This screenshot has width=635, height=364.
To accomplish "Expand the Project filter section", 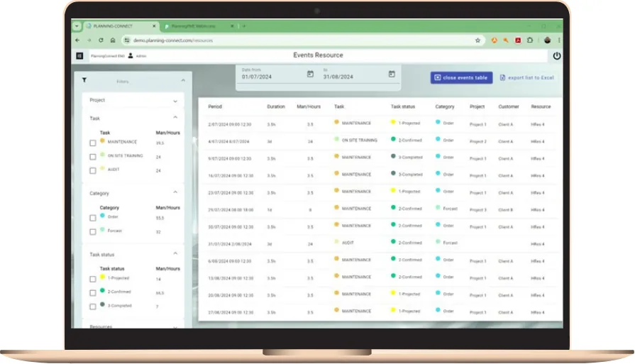I will (x=175, y=101).
